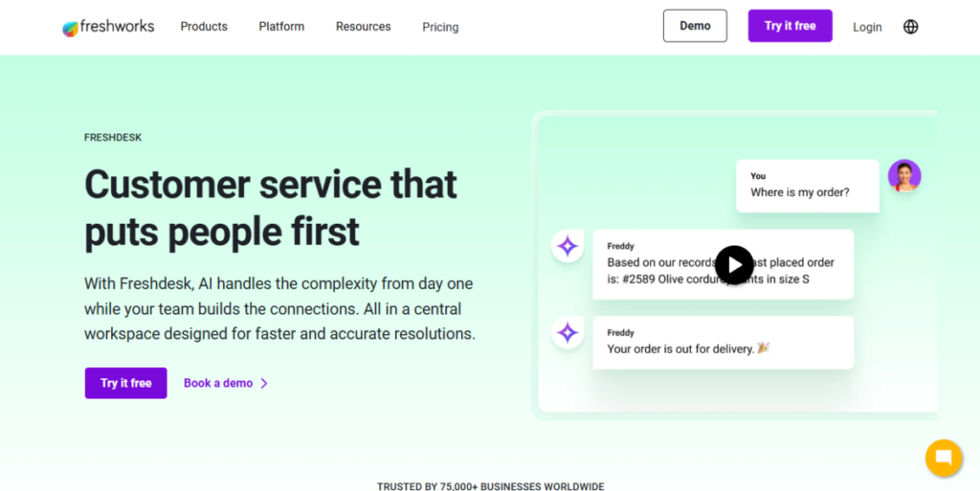Click the Freshworks wordmark text

click(117, 27)
